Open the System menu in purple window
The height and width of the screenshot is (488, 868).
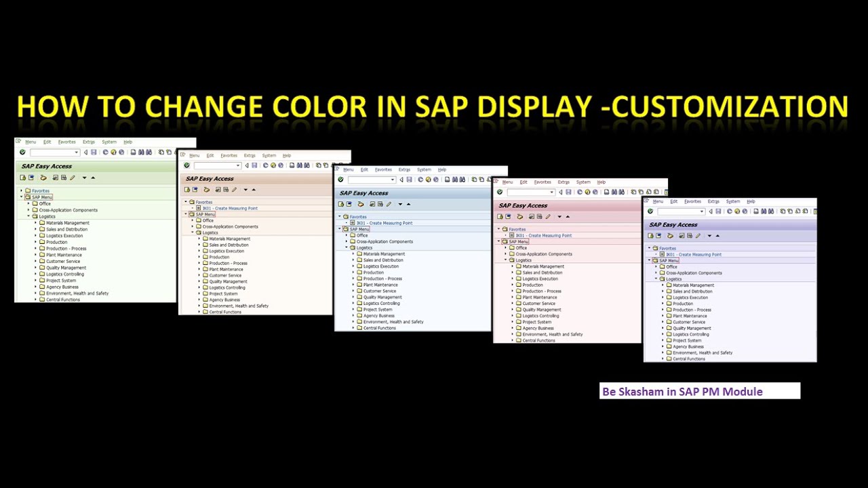[x=733, y=201]
